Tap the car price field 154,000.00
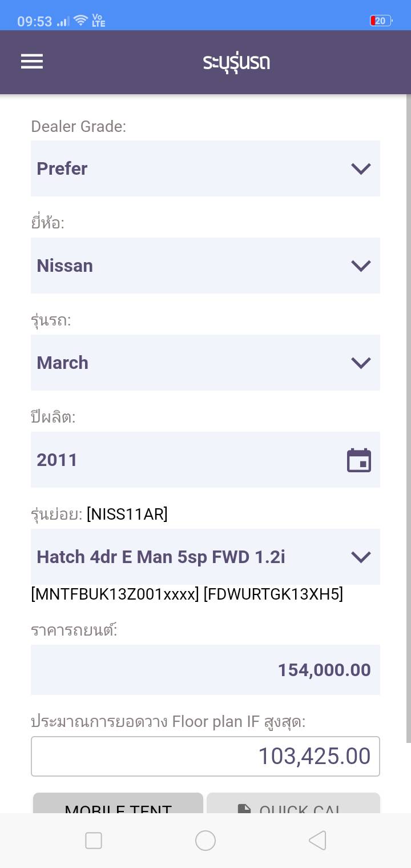411x868 pixels. pos(205,670)
